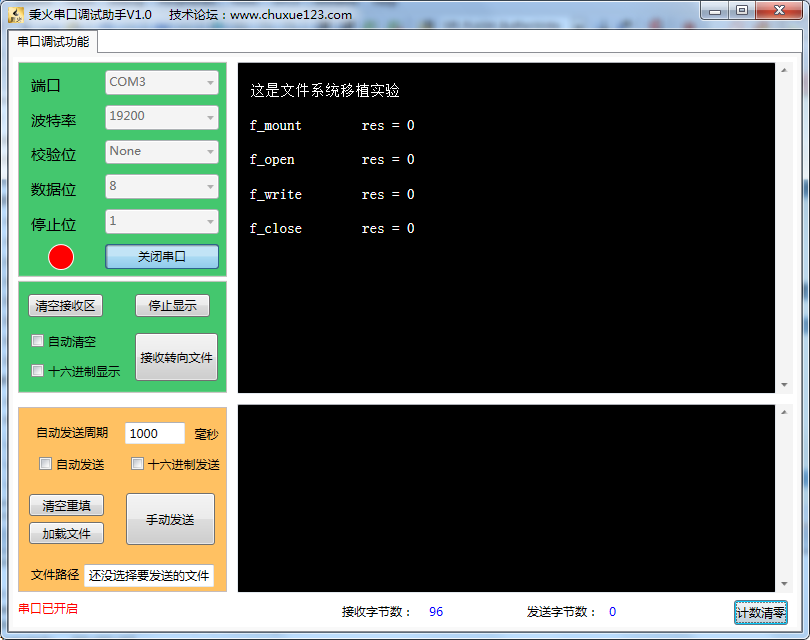Click the sent byte count 0
Viewport: 810px width, 640px height.
(613, 612)
